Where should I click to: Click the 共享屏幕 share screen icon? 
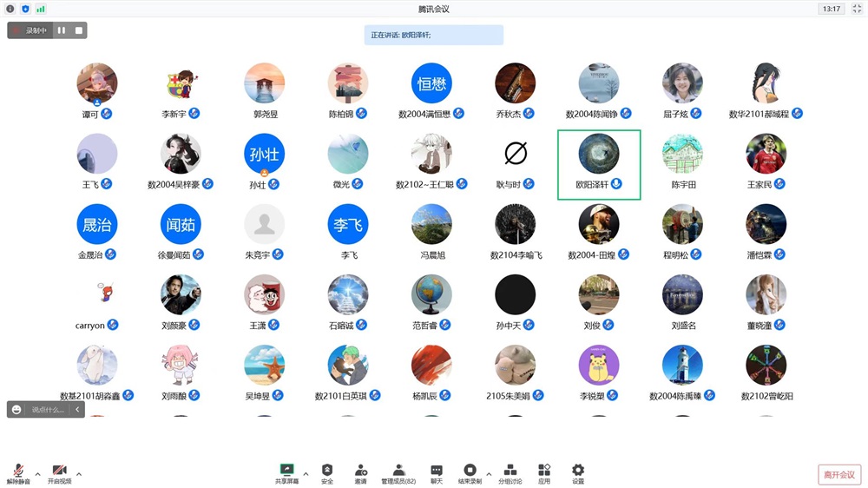point(286,472)
